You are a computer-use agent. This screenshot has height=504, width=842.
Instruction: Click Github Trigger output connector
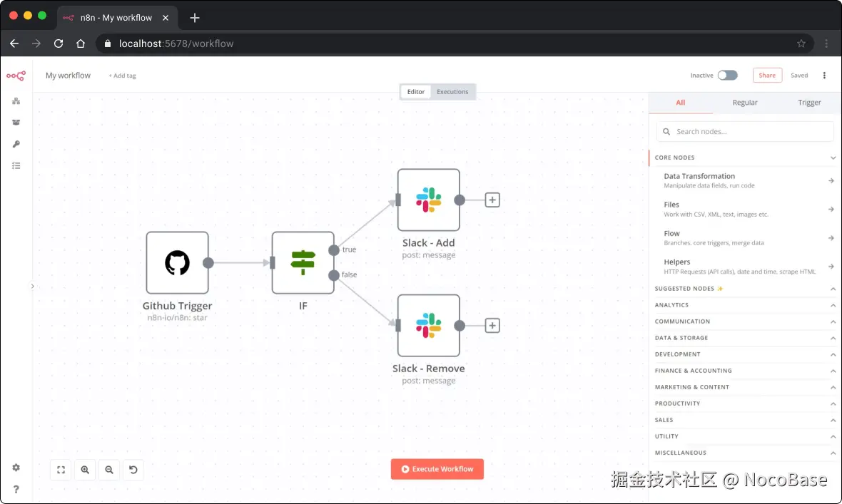[x=208, y=262]
